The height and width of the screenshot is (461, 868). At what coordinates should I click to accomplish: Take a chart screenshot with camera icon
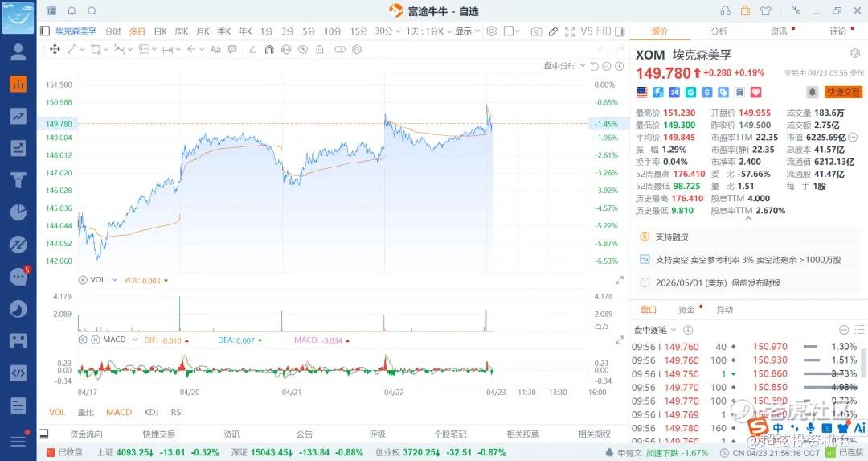[x=536, y=31]
